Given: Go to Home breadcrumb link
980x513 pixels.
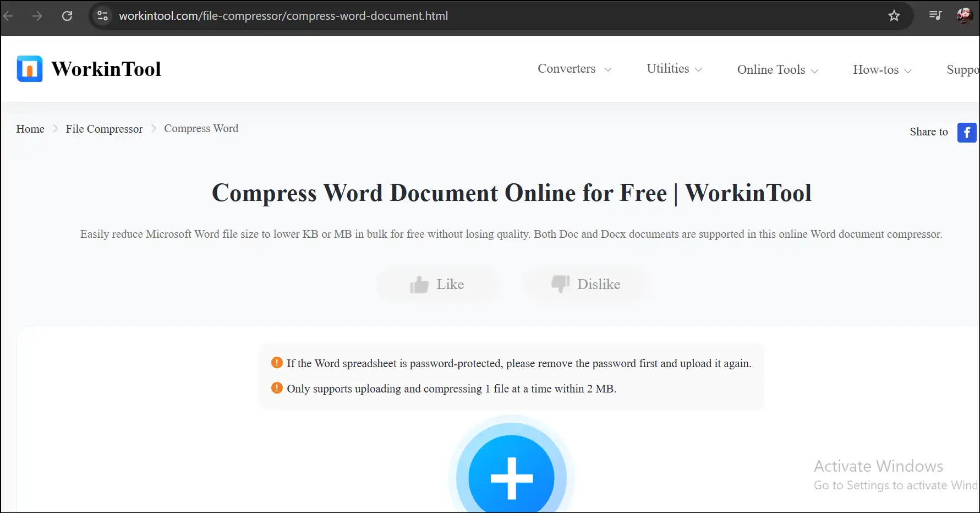Looking at the screenshot, I should click(30, 129).
